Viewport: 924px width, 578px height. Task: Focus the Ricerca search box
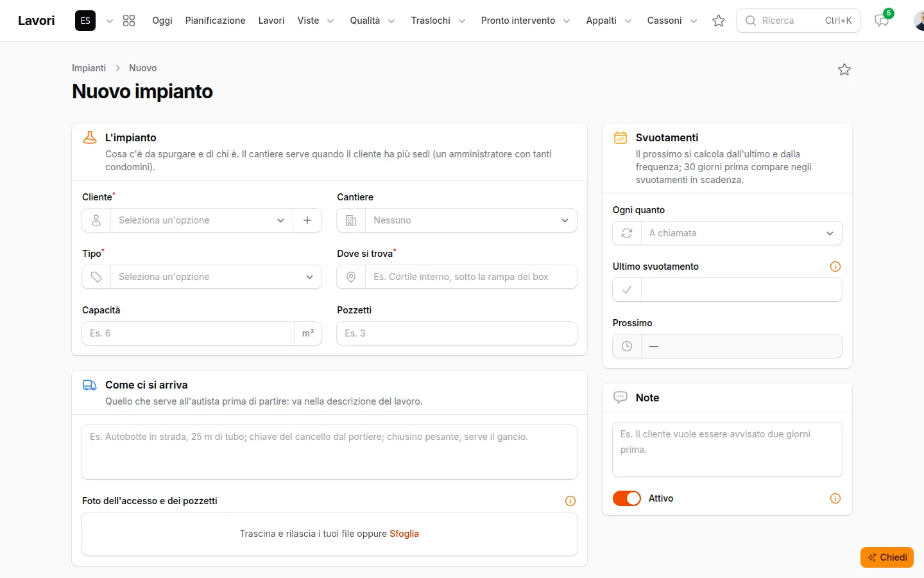(798, 21)
